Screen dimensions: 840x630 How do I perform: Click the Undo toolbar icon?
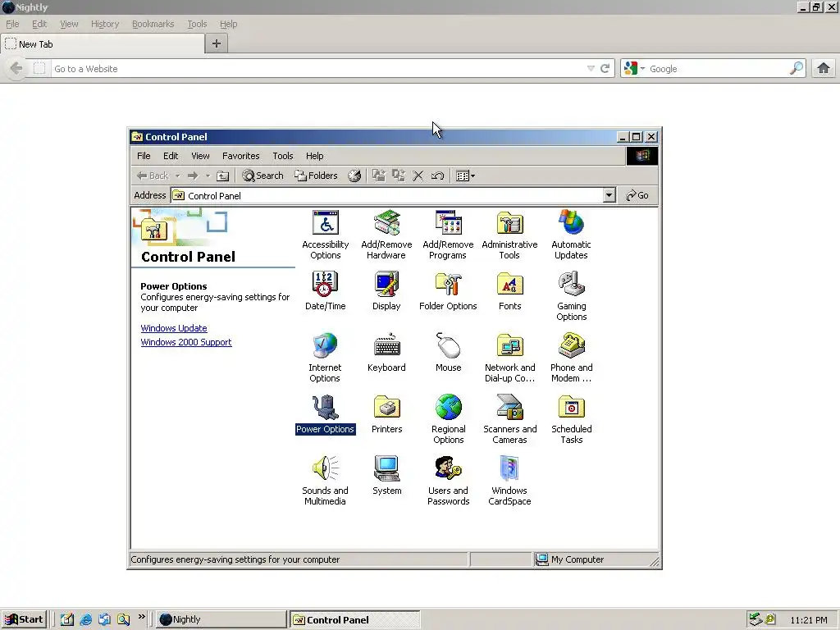click(438, 176)
